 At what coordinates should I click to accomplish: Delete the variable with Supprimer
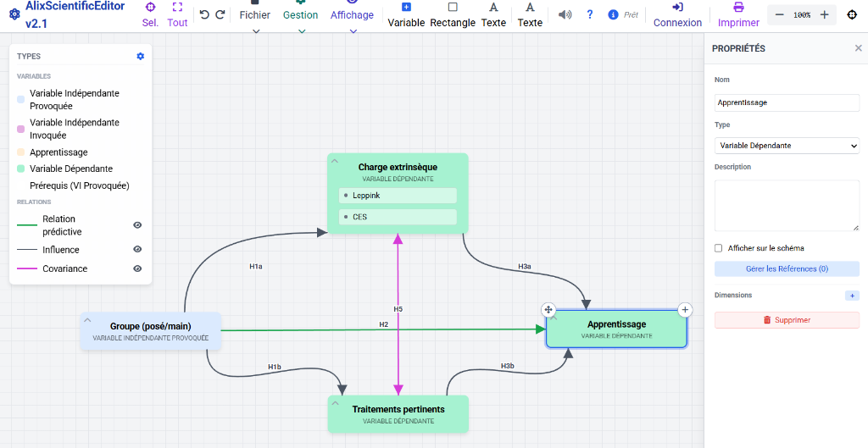[787, 319]
